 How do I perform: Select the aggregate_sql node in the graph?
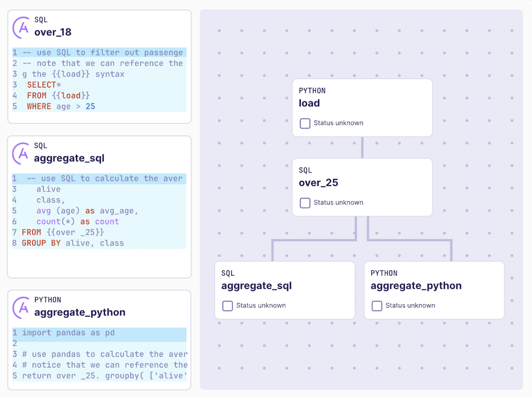pos(285,290)
